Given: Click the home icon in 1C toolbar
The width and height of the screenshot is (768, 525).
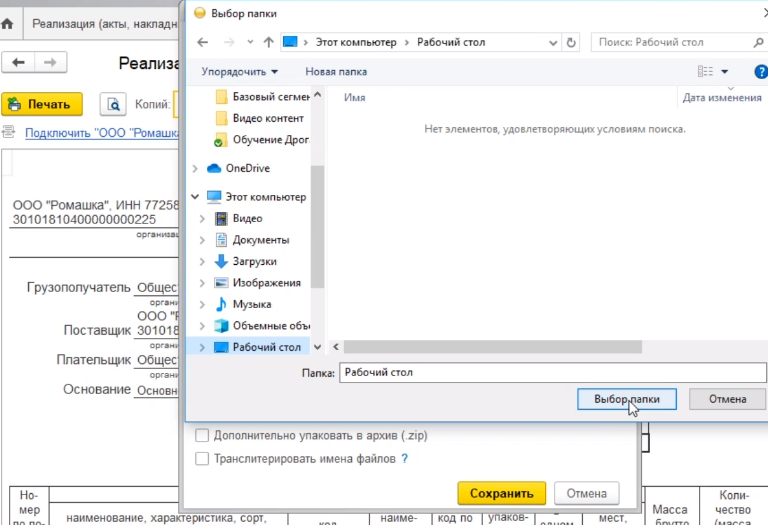Looking at the screenshot, I should [7, 22].
